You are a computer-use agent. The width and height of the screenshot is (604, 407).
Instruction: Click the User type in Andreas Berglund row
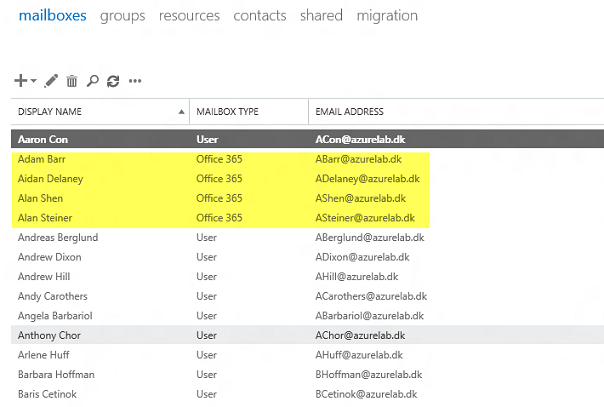point(206,238)
